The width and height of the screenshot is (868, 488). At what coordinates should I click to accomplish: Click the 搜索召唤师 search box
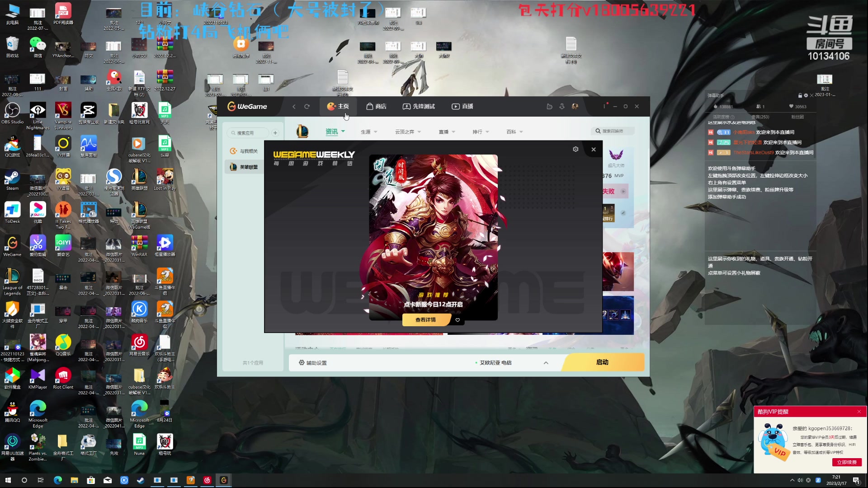point(613,131)
